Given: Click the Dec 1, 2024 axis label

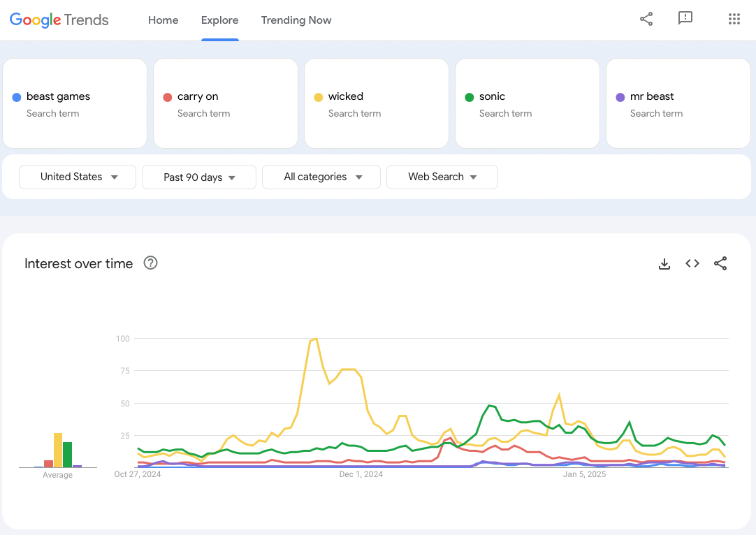Looking at the screenshot, I should [x=361, y=474].
